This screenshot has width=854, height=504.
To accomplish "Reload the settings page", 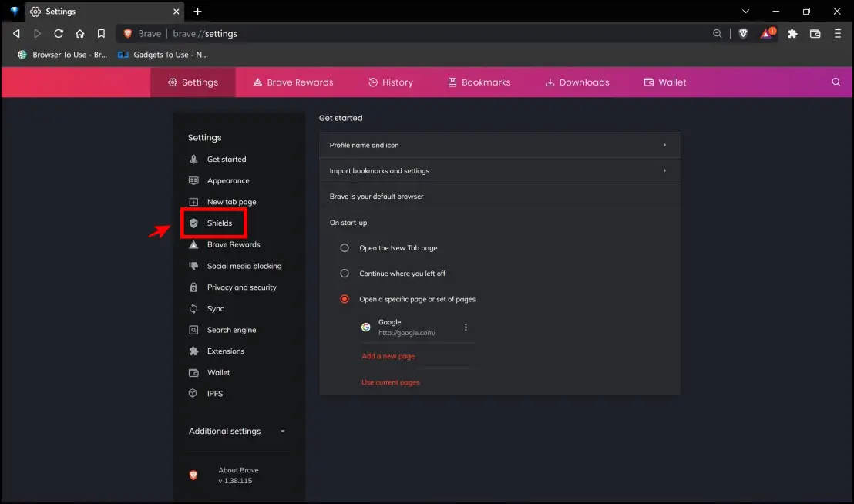I will click(x=59, y=34).
